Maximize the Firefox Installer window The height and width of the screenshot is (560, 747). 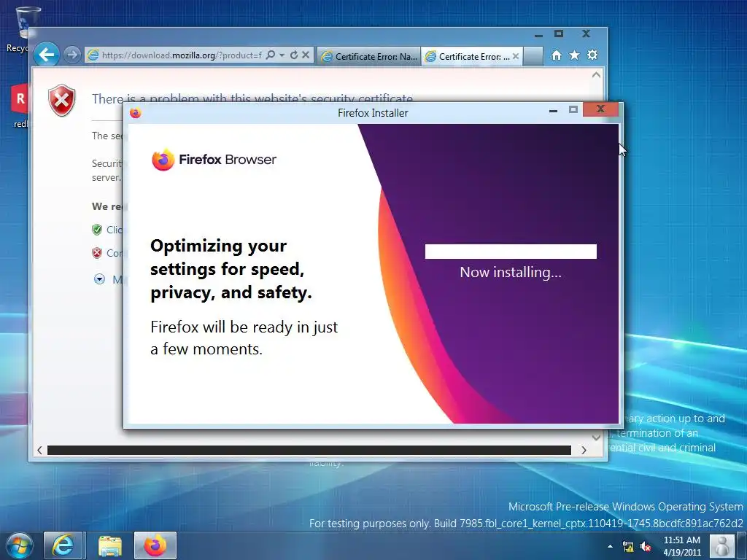[573, 109]
